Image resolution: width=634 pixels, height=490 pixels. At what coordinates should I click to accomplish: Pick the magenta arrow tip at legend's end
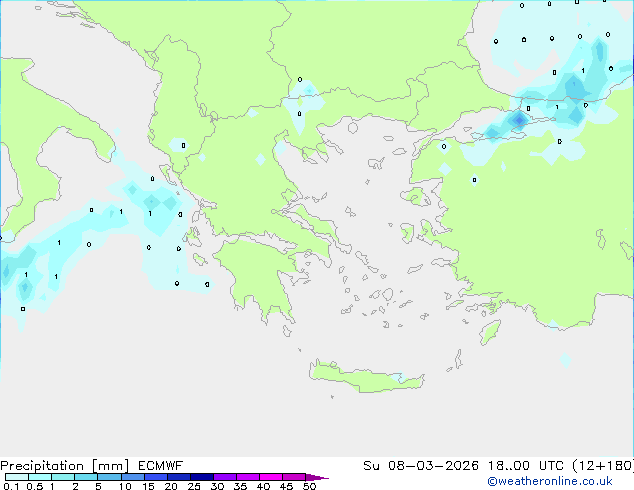321,478
